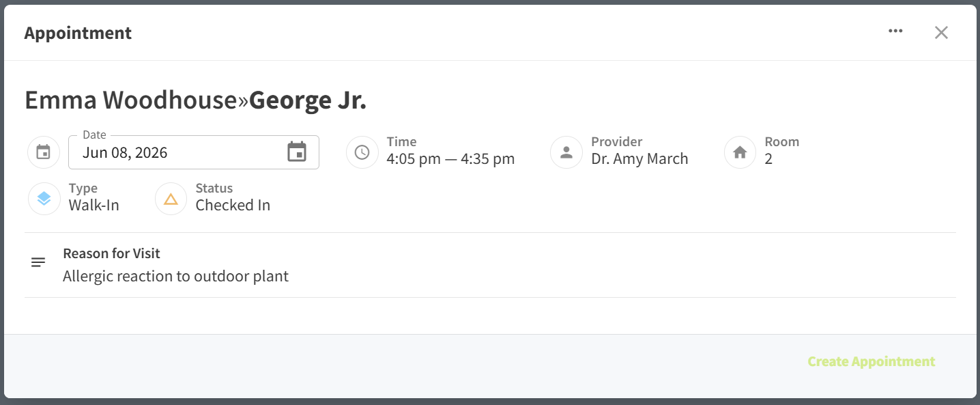Close the Appointment dialog
980x405 pixels.
click(941, 32)
